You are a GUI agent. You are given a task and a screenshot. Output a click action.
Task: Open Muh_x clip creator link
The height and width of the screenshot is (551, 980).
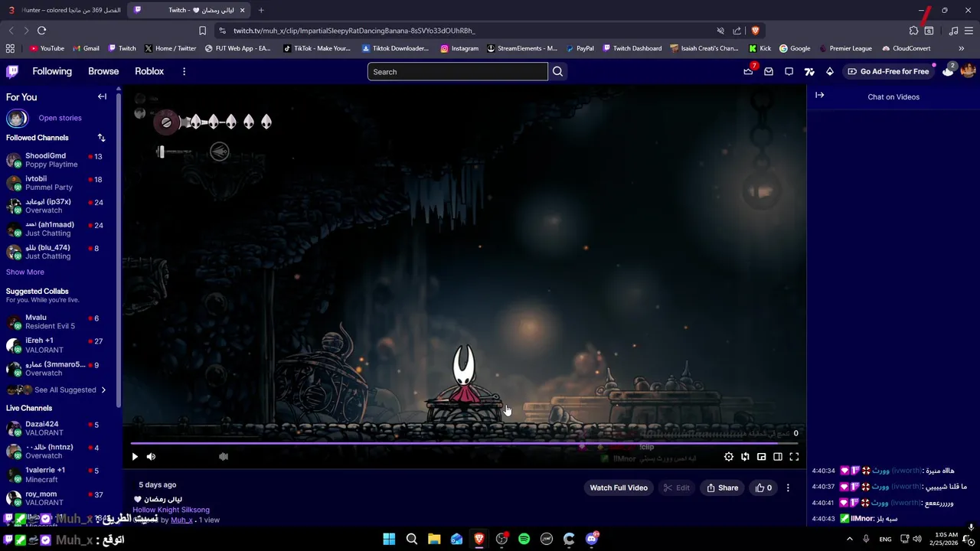point(181,520)
